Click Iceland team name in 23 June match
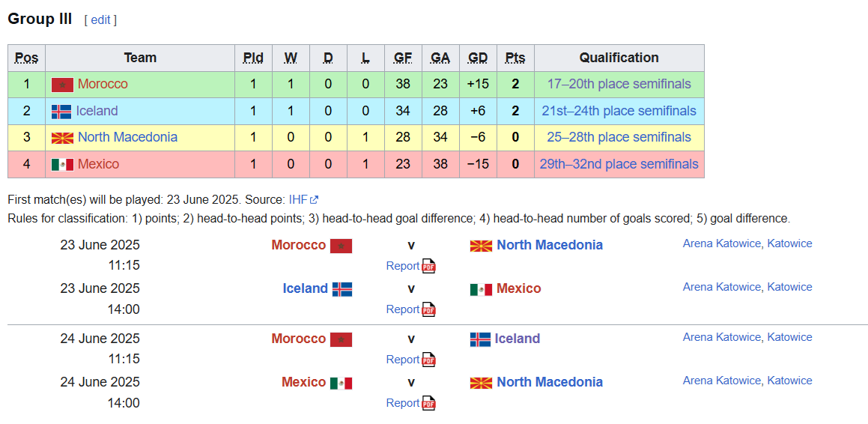Screen dimensions: 868x424 (x=305, y=288)
